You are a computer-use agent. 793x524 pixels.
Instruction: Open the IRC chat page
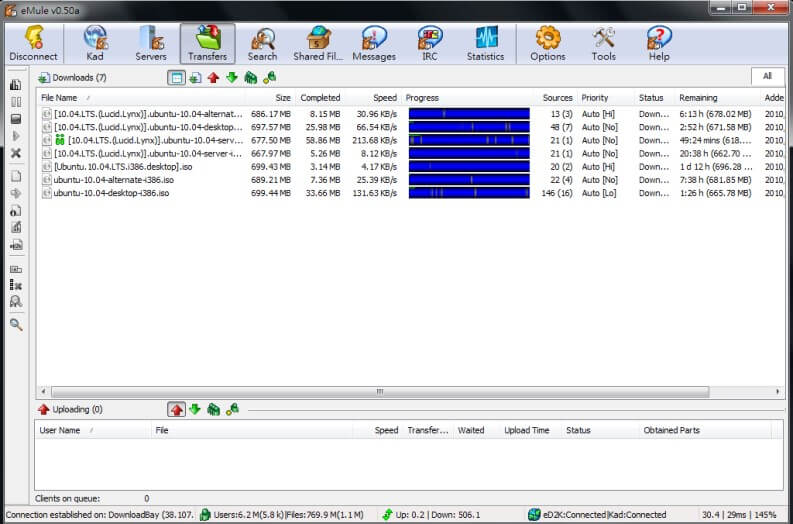[x=430, y=43]
